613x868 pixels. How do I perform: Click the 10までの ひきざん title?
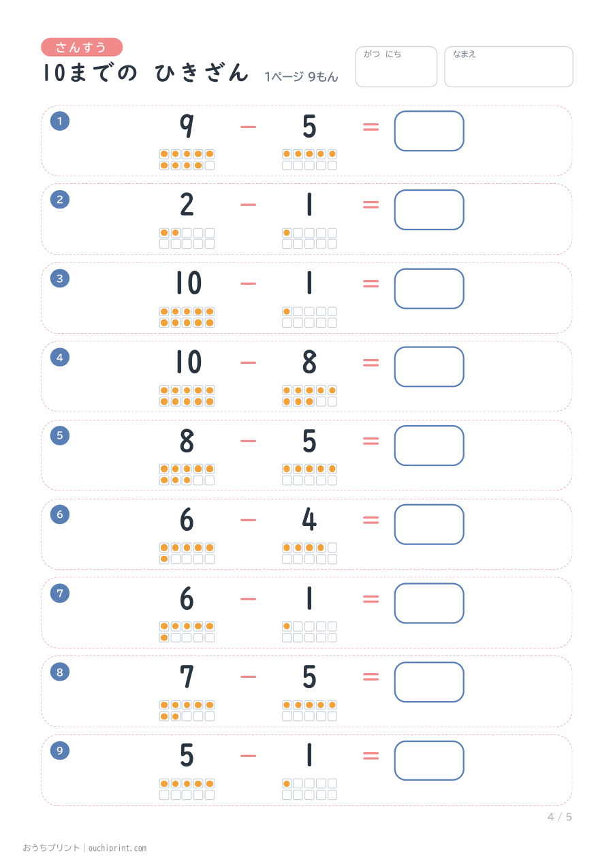click(145, 73)
